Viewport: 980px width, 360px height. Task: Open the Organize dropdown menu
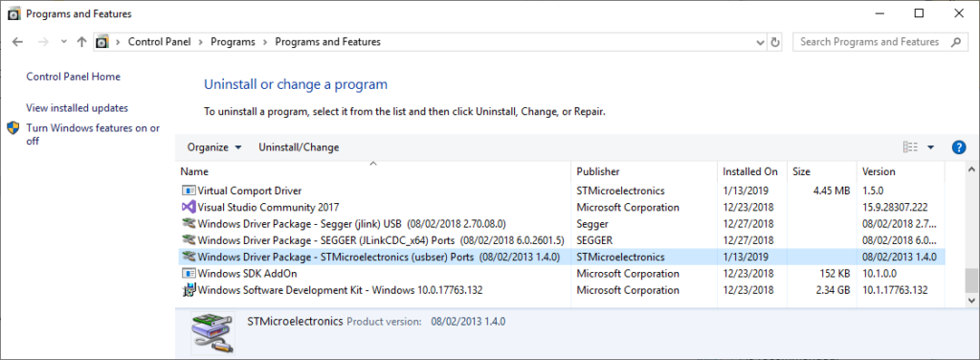click(214, 147)
